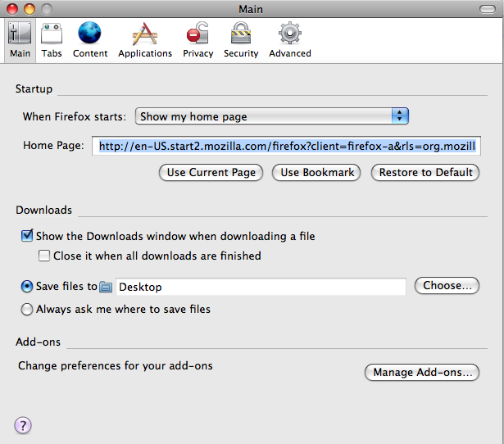Click the Downloads section heading
Image resolution: width=504 pixels, height=444 pixels.
click(43, 210)
